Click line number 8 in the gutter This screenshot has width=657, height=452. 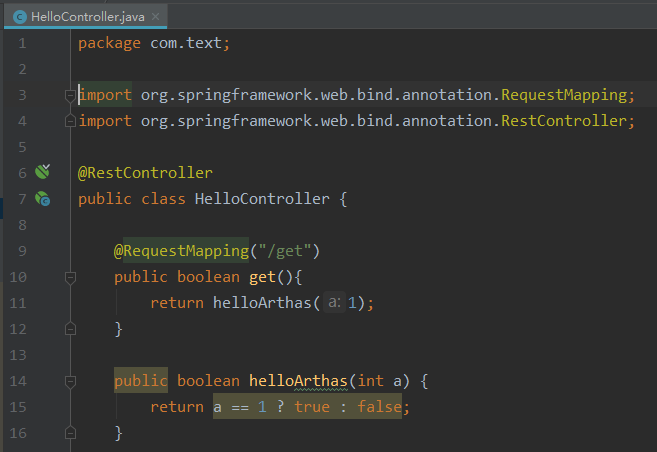coord(22,225)
